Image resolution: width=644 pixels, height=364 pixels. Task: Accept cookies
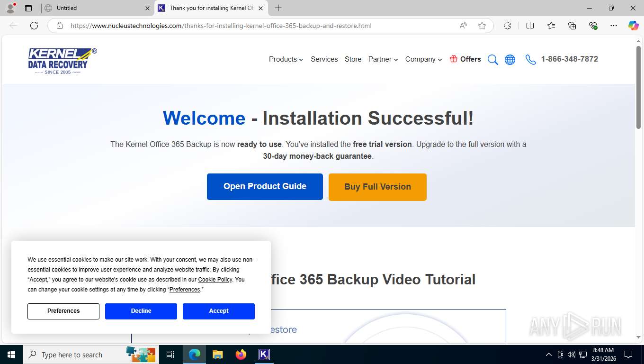(219, 311)
